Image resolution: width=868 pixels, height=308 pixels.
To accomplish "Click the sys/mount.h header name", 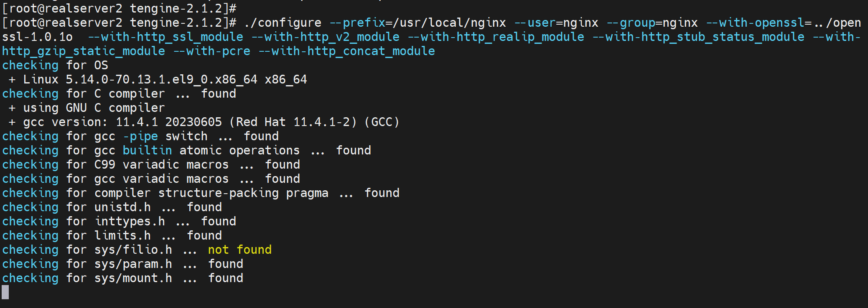I will tap(133, 278).
